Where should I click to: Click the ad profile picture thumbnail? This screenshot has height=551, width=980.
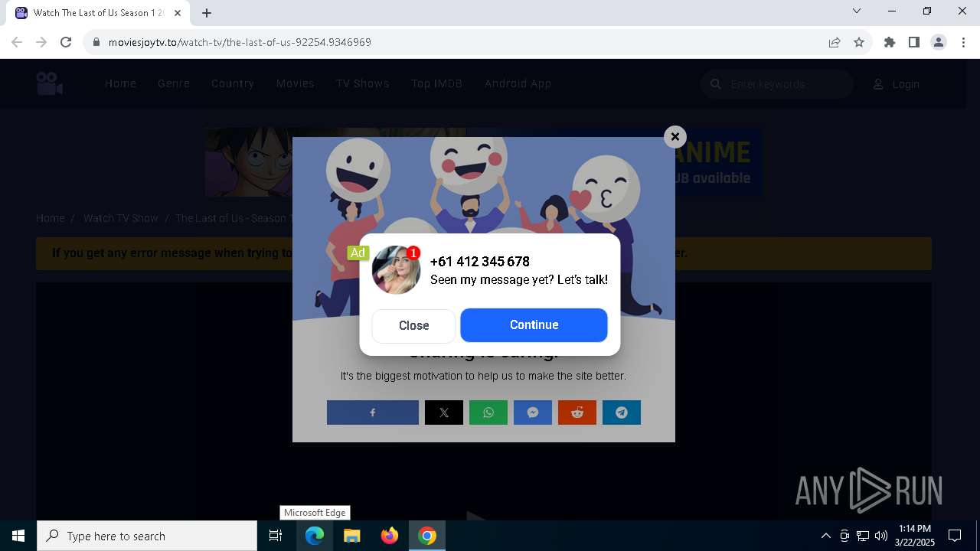tap(396, 270)
